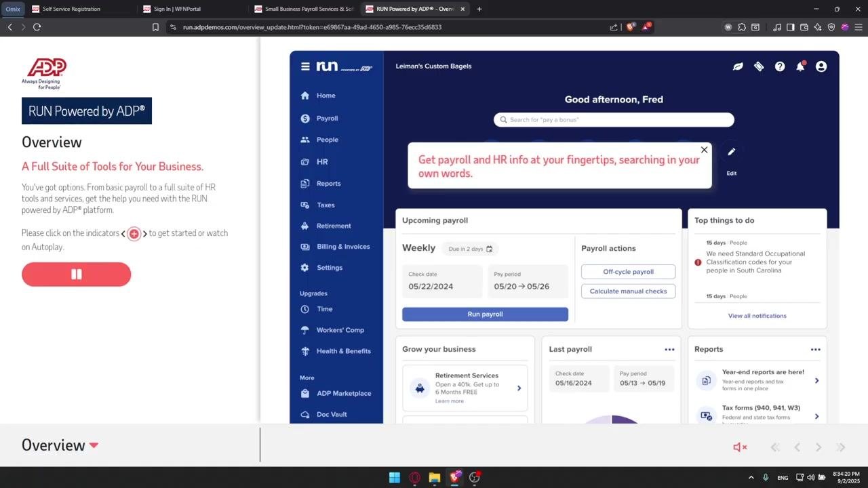The height and width of the screenshot is (488, 868).
Task: Expand Tax forms (940, 941, W3) chevron
Action: (816, 416)
